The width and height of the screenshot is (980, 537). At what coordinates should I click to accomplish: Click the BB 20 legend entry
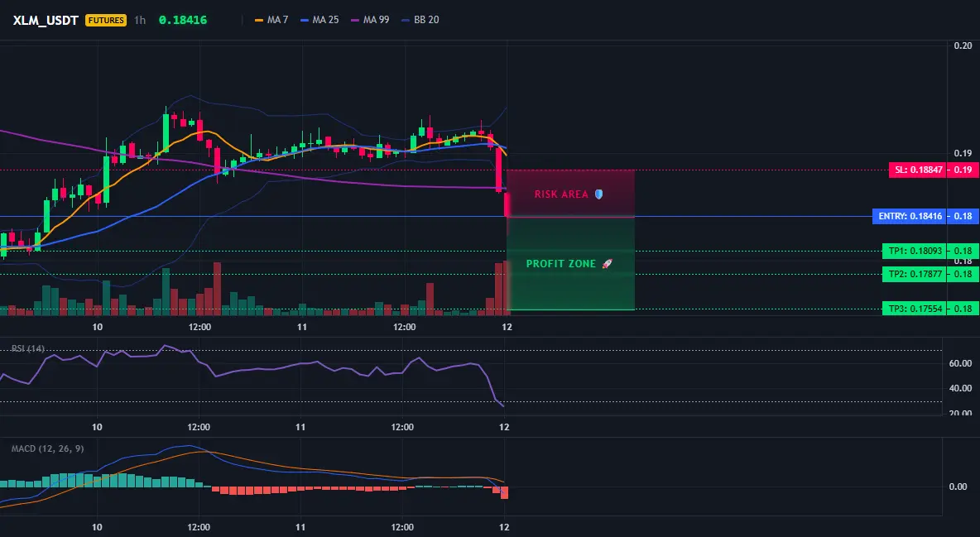point(420,20)
